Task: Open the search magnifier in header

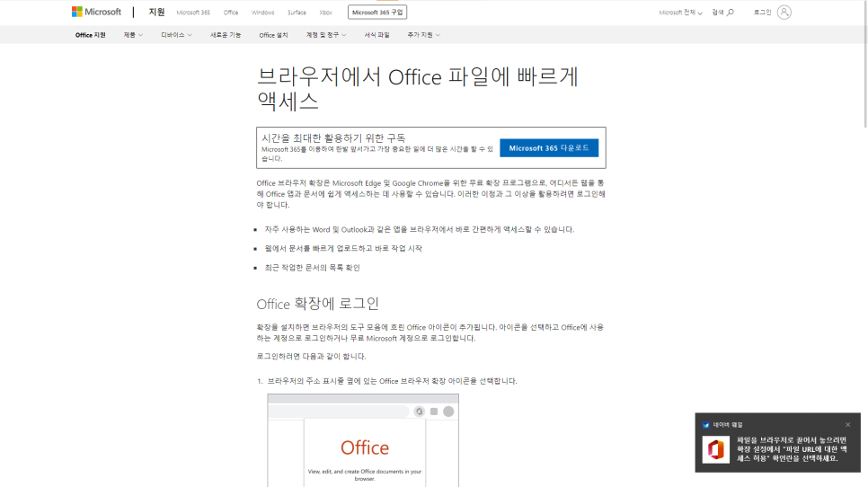Action: click(731, 13)
